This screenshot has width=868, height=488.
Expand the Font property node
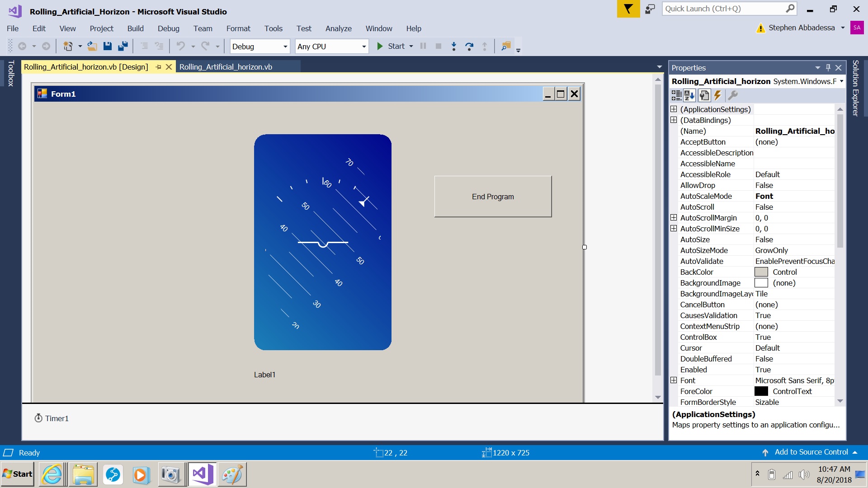point(674,380)
